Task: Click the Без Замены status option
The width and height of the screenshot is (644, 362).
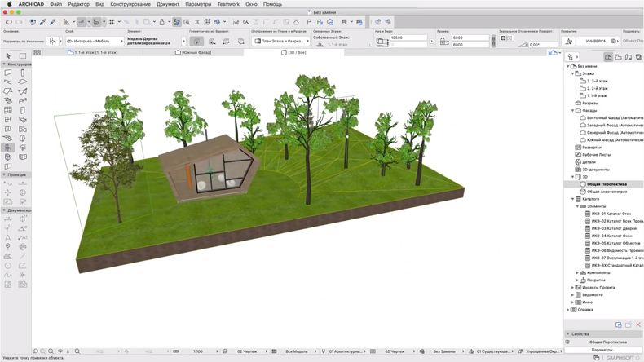Action: pos(444,351)
